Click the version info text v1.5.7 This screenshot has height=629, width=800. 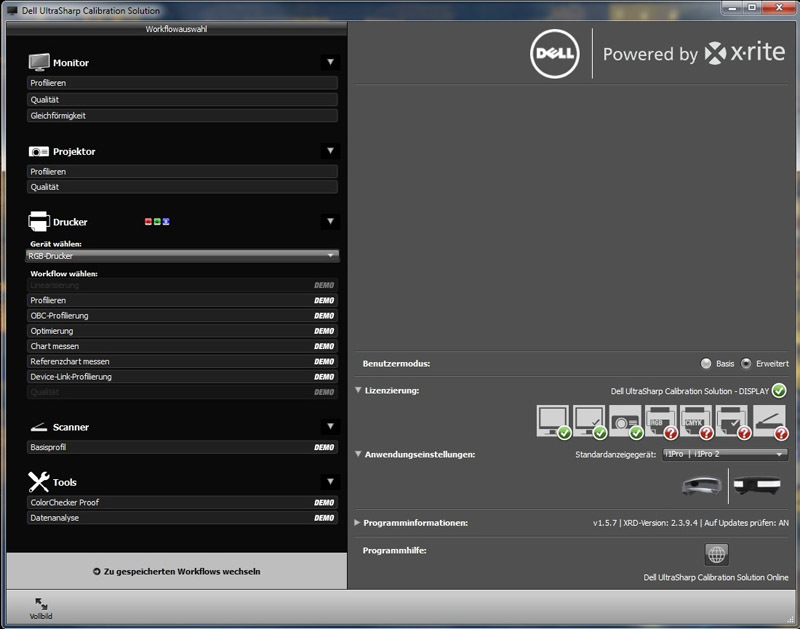click(605, 523)
